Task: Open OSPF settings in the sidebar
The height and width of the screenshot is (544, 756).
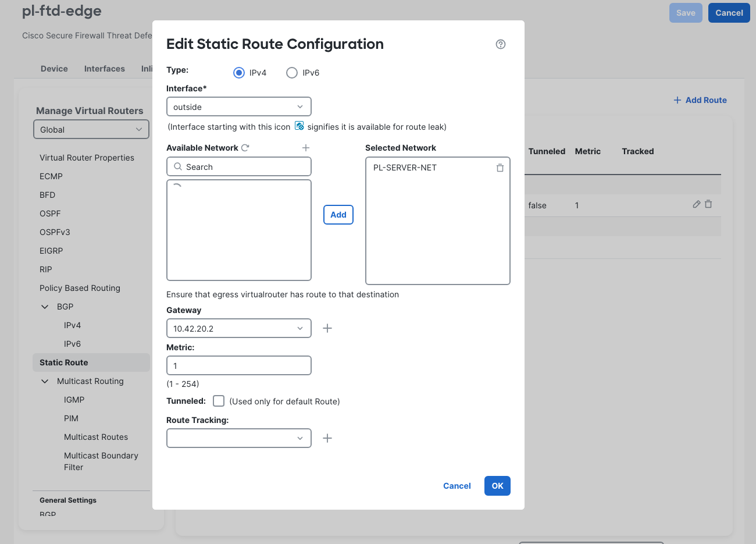Action: (50, 214)
